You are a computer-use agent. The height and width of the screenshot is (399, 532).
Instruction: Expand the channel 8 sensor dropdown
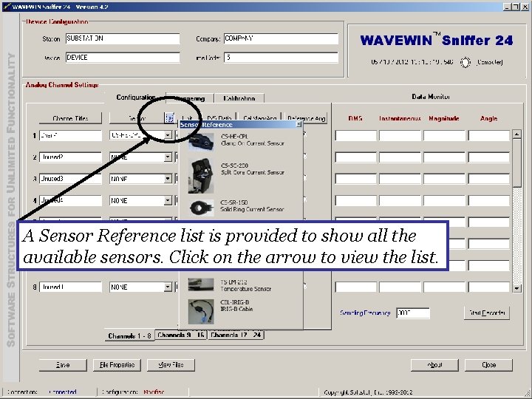point(168,287)
